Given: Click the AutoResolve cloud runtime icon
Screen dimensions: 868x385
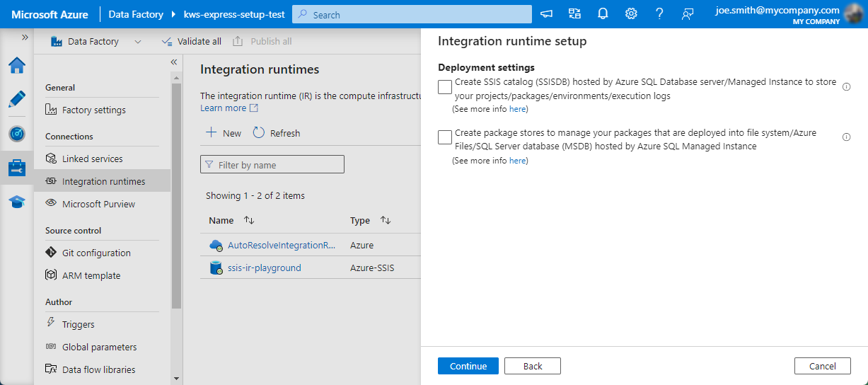Looking at the screenshot, I should pos(216,246).
